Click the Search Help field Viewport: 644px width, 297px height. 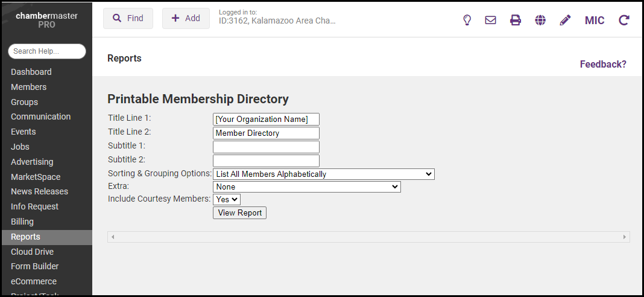tap(47, 51)
